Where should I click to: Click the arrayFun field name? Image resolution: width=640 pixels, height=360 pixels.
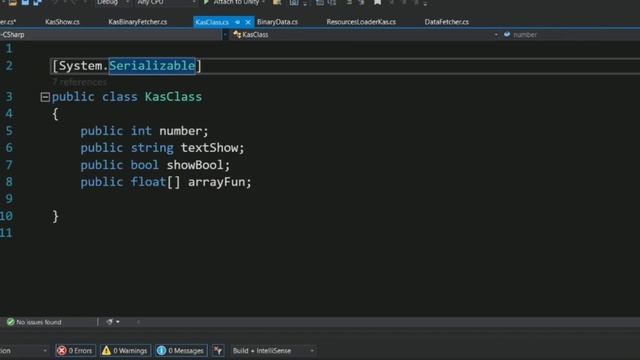217,182
